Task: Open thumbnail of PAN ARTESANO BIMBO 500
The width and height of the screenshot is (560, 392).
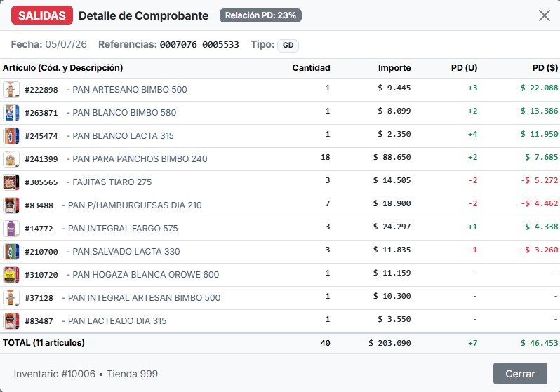Action: tap(11, 89)
